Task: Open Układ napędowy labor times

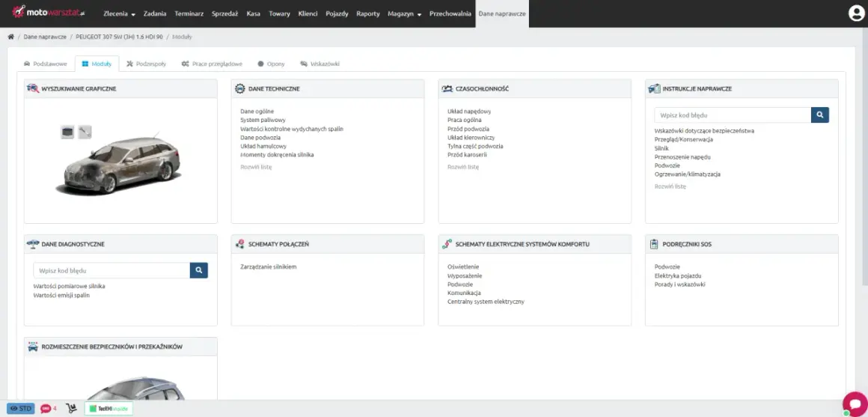Action: 469,112
